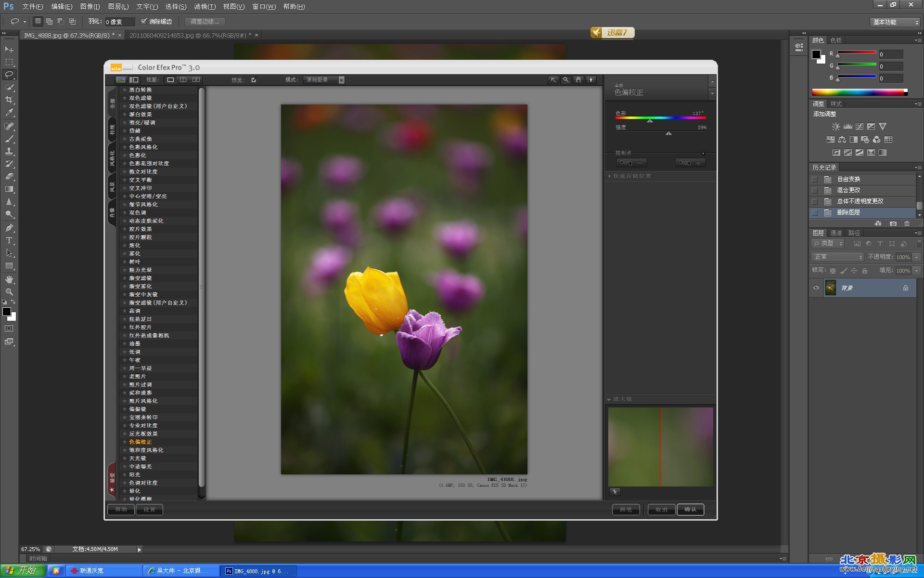Adjust the 强度 strength slider handle
This screenshot has height=578, width=924.
[668, 133]
